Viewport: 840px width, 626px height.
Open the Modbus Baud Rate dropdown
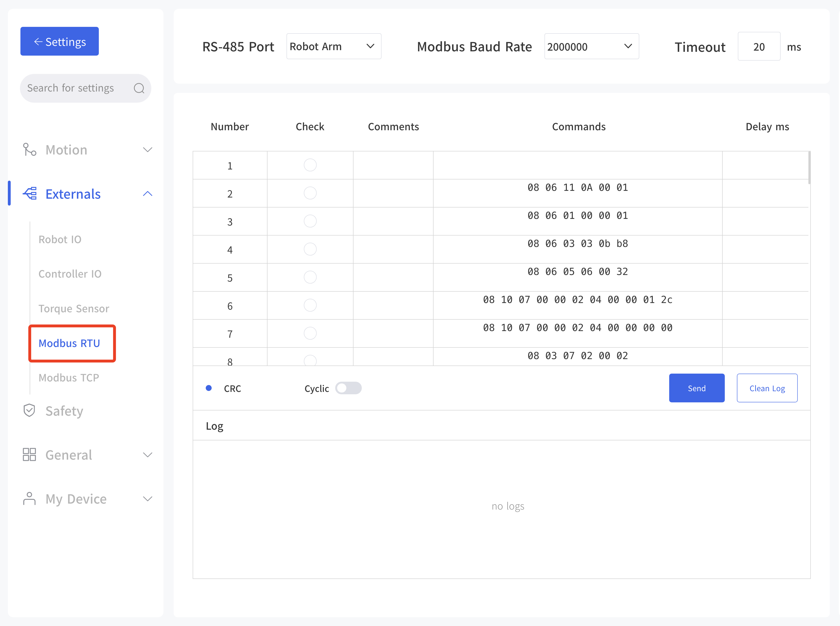click(591, 46)
